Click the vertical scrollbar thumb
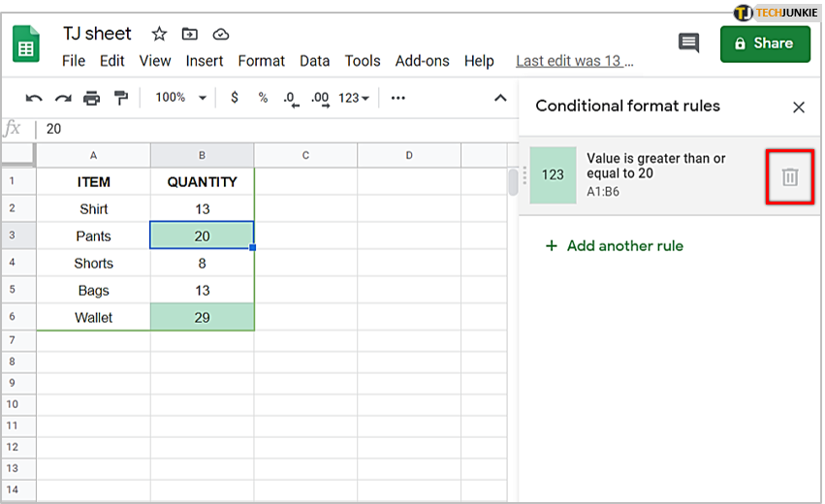This screenshot has width=825, height=504. pyautogui.click(x=513, y=181)
